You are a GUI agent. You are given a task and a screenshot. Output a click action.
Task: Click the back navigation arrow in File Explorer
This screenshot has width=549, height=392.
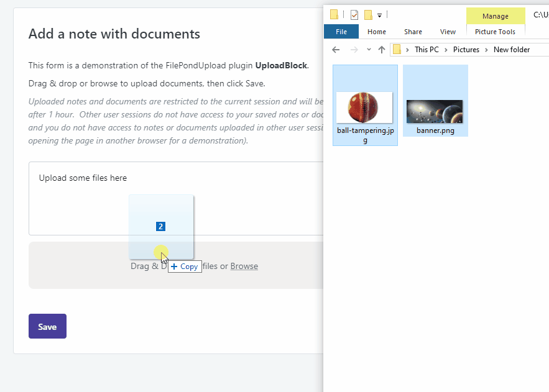point(335,49)
